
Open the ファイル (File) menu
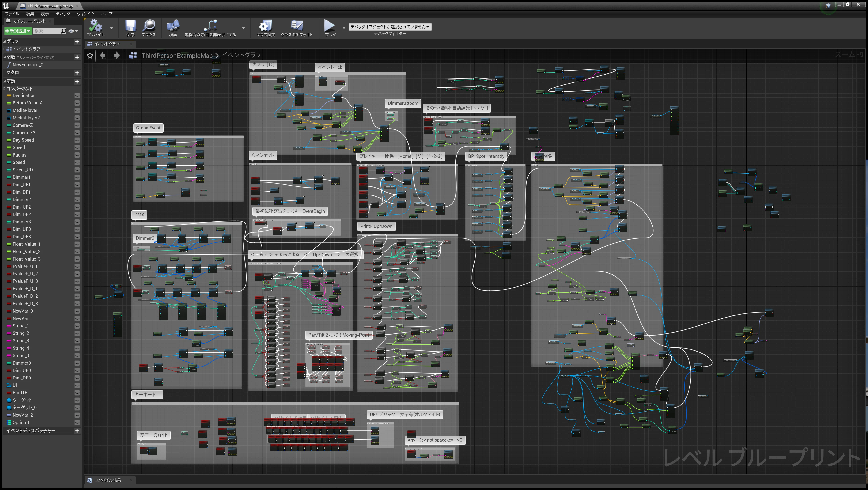12,14
